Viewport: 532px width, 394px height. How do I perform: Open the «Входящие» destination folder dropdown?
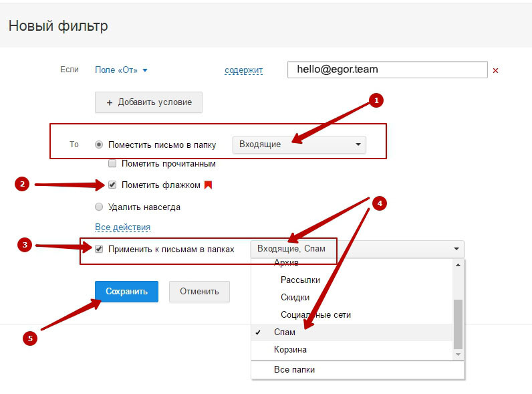tap(299, 144)
